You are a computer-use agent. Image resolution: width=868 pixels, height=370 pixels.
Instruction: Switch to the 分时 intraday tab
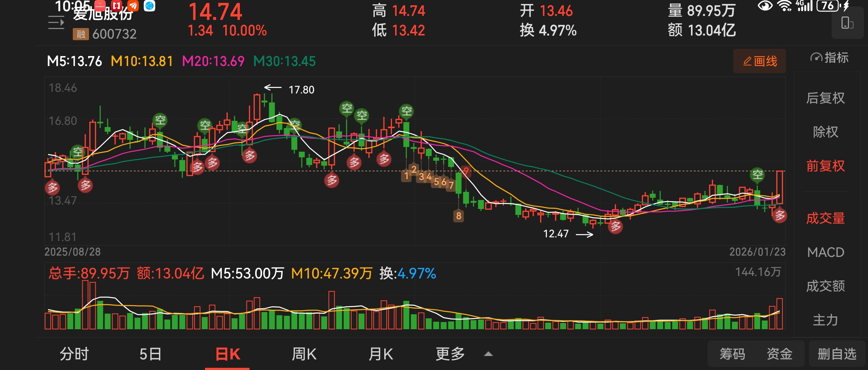tap(74, 354)
